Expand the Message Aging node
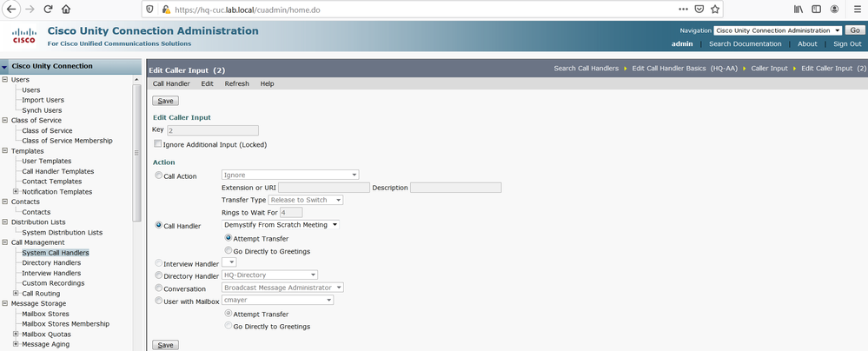Screen dimensions: 868x351 (x=16, y=344)
